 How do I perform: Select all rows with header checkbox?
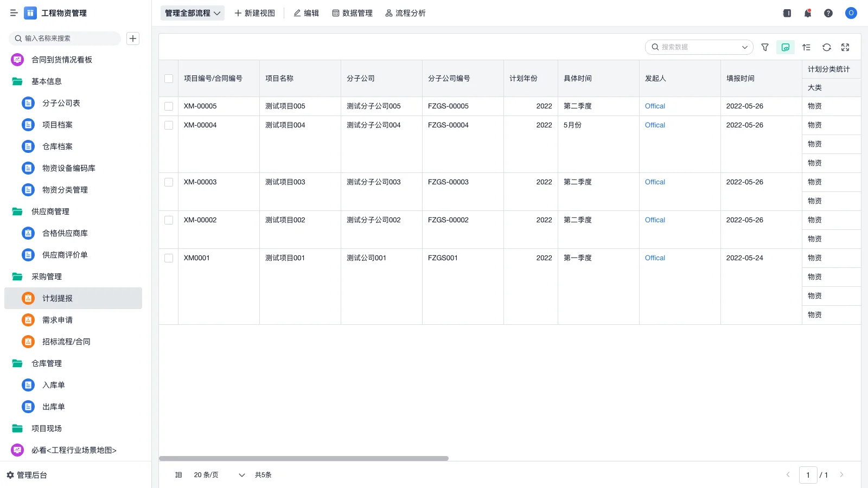coord(169,79)
